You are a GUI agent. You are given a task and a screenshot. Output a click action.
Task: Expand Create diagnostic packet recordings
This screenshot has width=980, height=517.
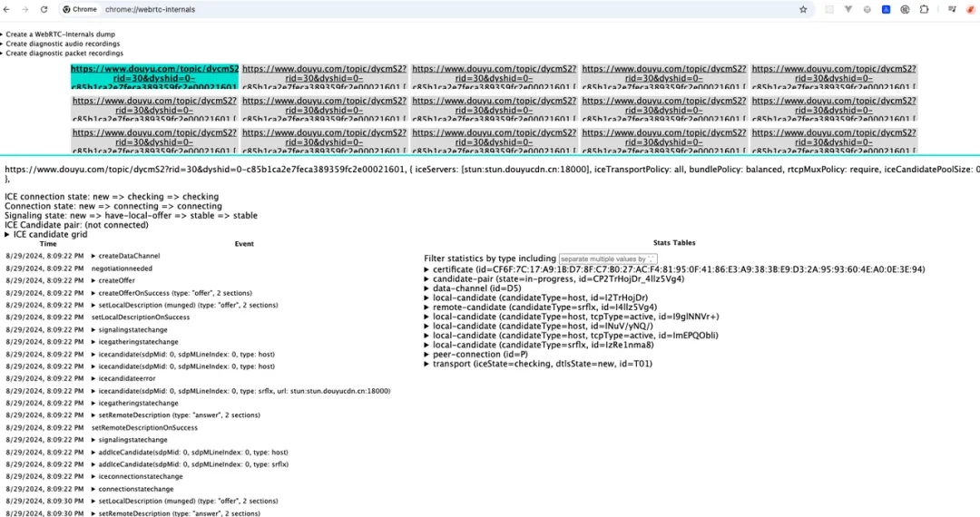(64, 54)
